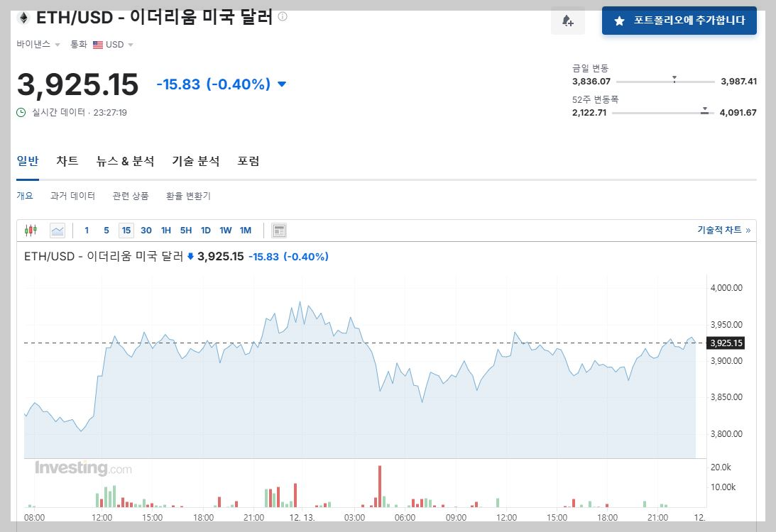
Task: Click the 20.0k volume axis label
Action: coord(721,467)
